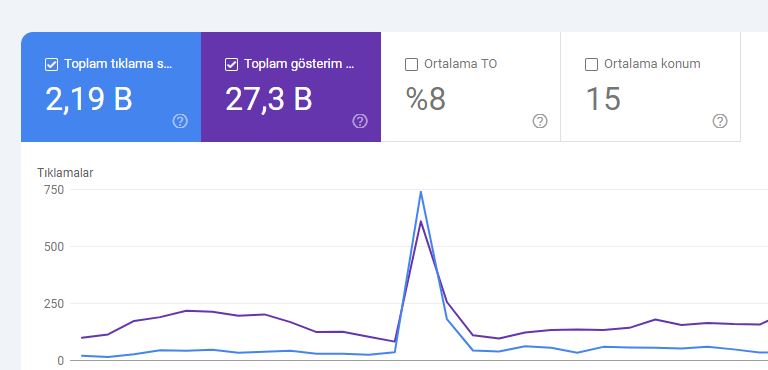This screenshot has width=768, height=370.
Task: Click the 500 y-axis label
Action: [54, 247]
